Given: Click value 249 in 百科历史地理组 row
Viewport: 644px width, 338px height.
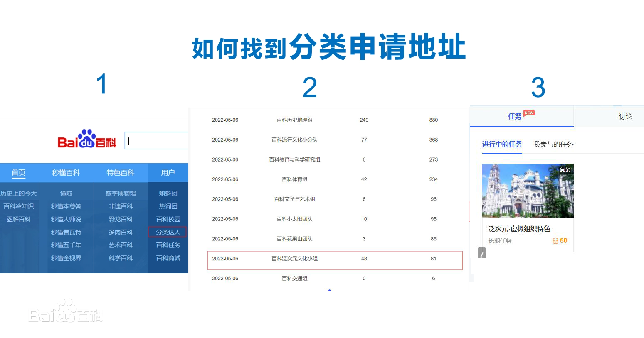Looking at the screenshot, I should click(364, 120).
